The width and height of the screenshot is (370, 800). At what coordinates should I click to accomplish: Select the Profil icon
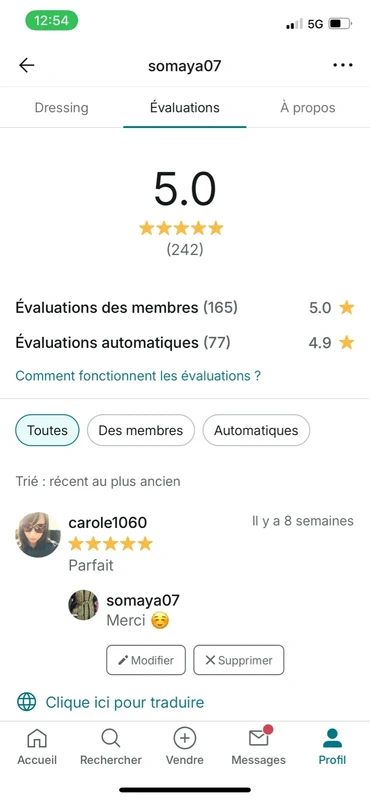332,738
